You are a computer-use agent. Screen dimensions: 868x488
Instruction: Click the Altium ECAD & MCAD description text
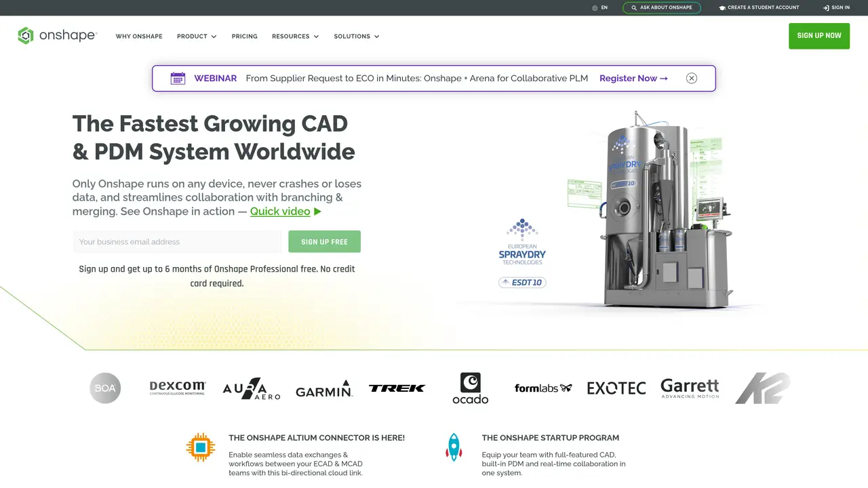(x=296, y=464)
